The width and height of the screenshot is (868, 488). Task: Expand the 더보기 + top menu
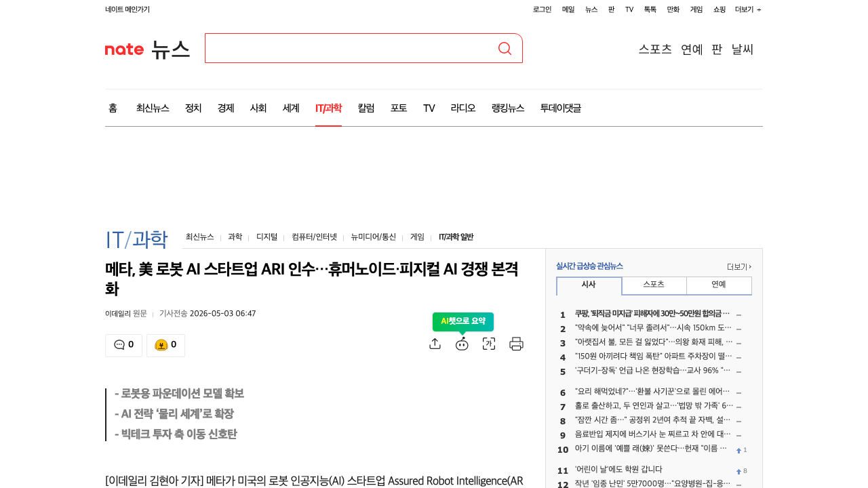tap(748, 9)
